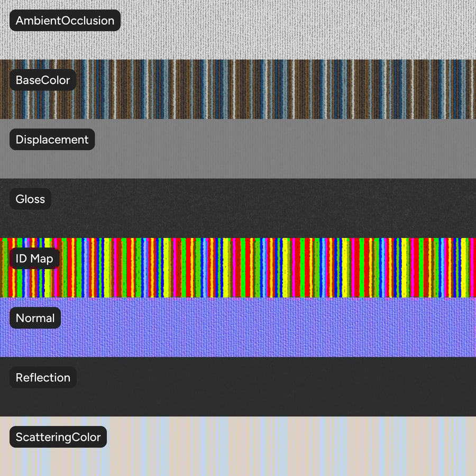View the Reflection dark texture strip
Screen dimensions: 476x476
(x=238, y=387)
